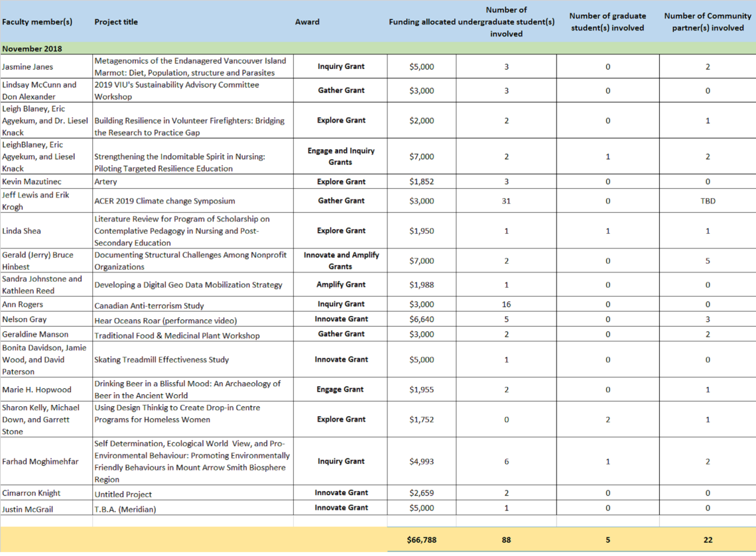Select the 'Engage and Inquiry Grants' award cell
Screen dimensions: 756x556
pos(341,156)
